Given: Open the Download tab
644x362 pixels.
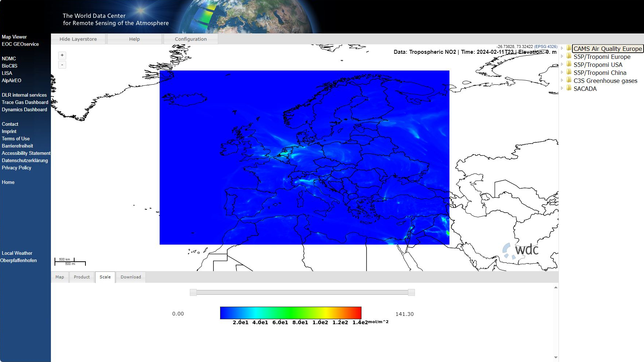Looking at the screenshot, I should [x=131, y=277].
